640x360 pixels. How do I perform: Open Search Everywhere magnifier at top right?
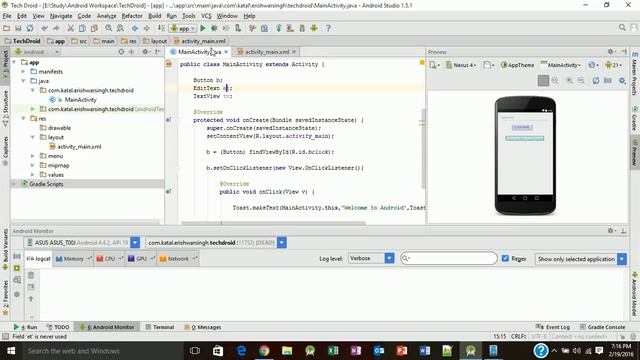coord(622,27)
